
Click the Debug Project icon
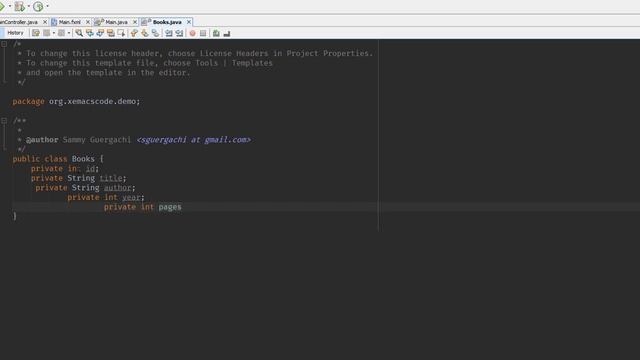[x=19, y=7]
